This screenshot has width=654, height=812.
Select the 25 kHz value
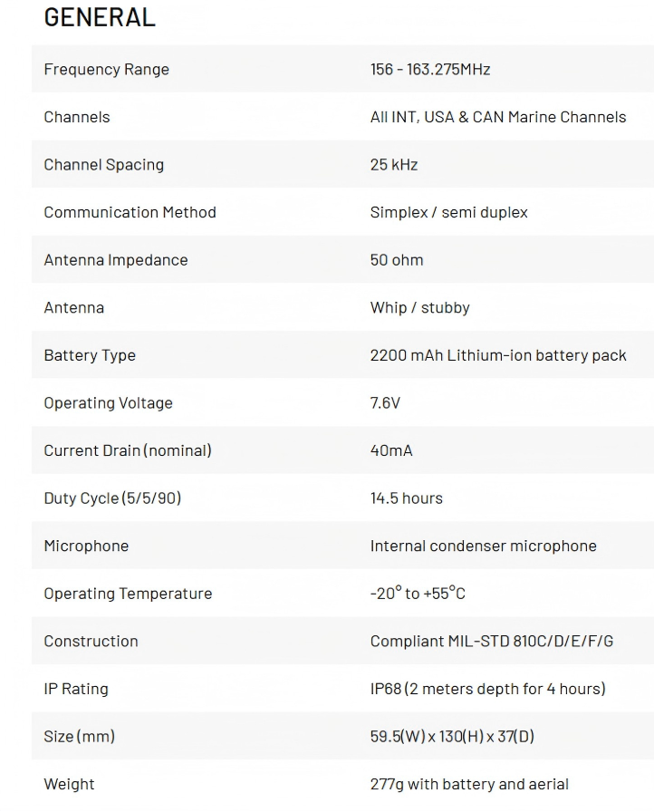(393, 165)
